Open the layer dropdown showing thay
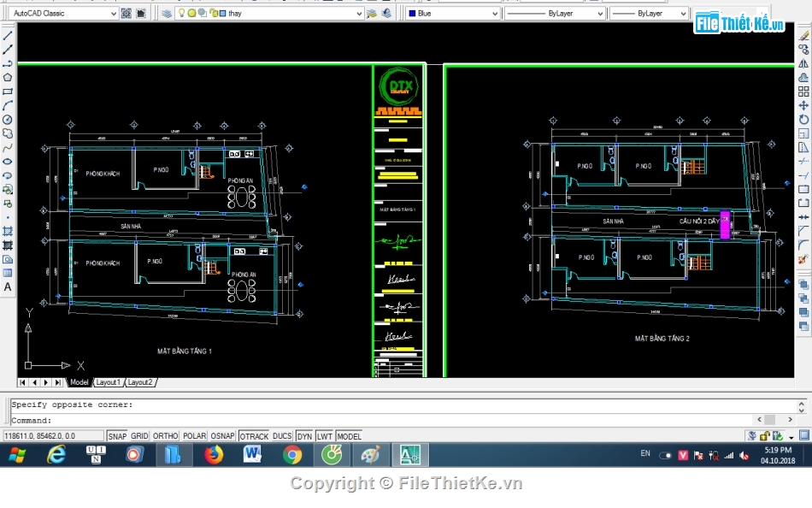The width and height of the screenshot is (812, 508). click(x=268, y=14)
